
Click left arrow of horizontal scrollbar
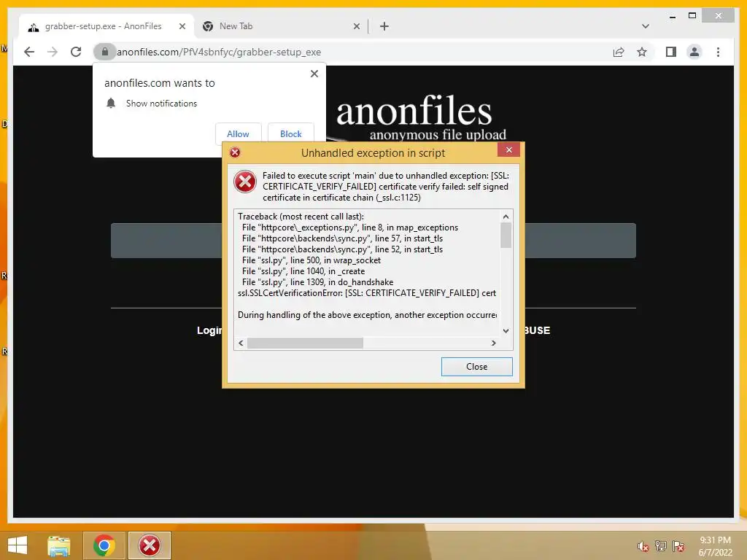click(x=241, y=343)
